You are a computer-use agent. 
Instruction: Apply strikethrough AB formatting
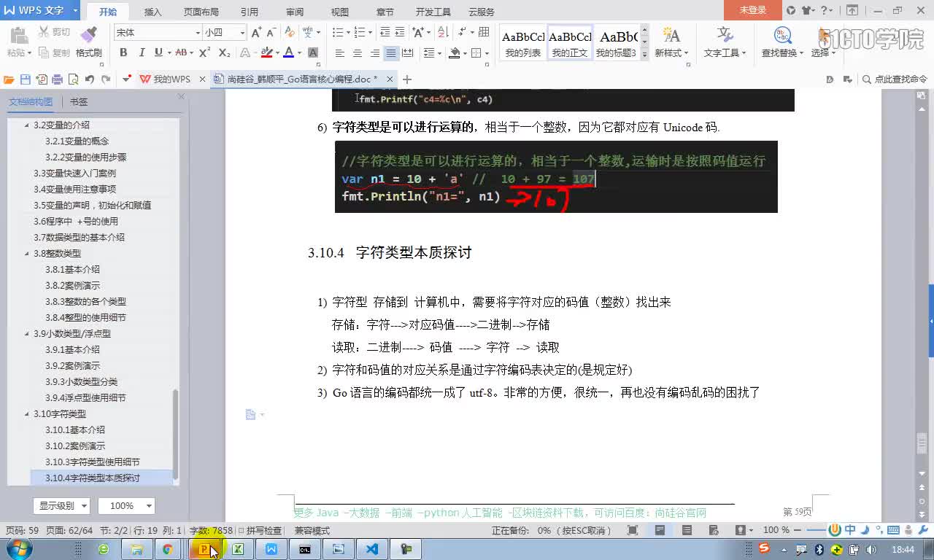click(x=180, y=52)
